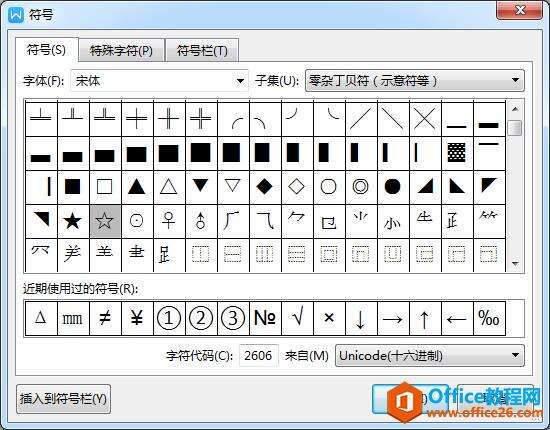Image resolution: width=550 pixels, height=430 pixels.
Task: Select the white star symbol
Action: (x=105, y=221)
